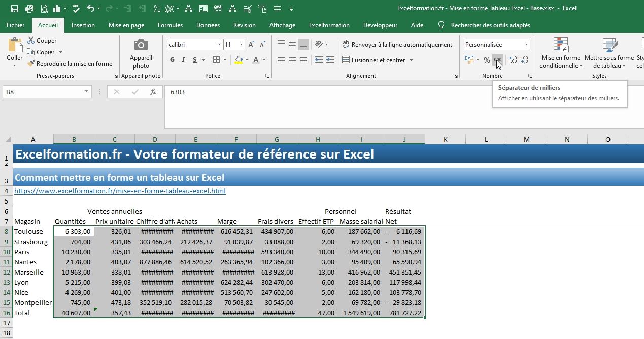Toggle underline with the S button
This screenshot has width=644, height=339.
pos(195,60)
